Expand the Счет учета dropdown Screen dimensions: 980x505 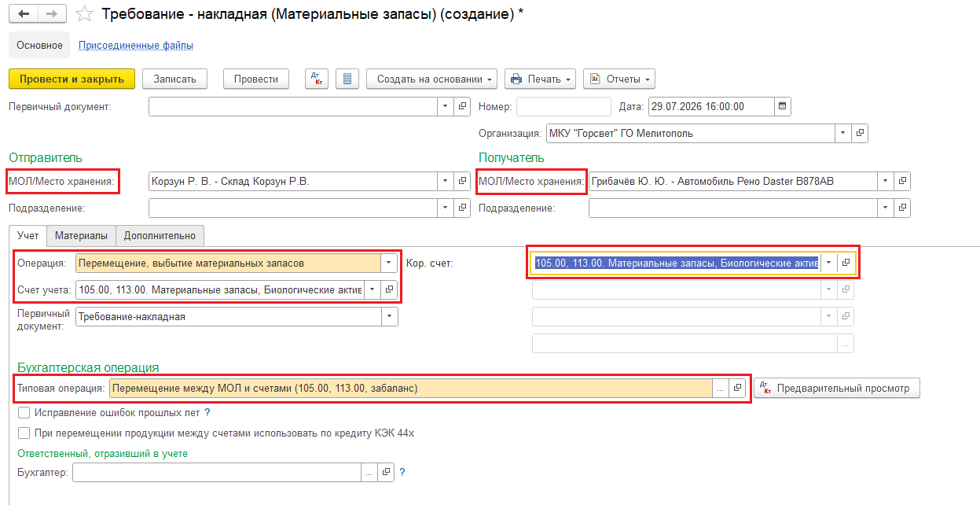pyautogui.click(x=372, y=289)
